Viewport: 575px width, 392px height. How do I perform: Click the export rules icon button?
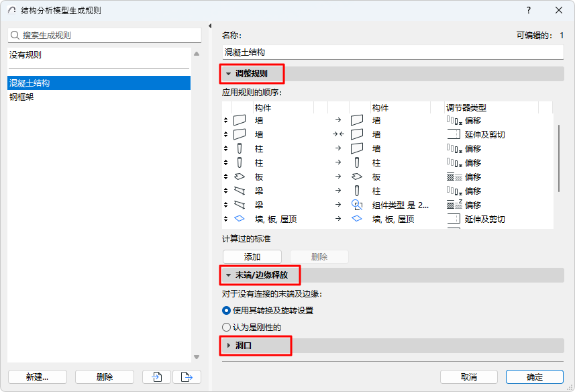click(187, 377)
